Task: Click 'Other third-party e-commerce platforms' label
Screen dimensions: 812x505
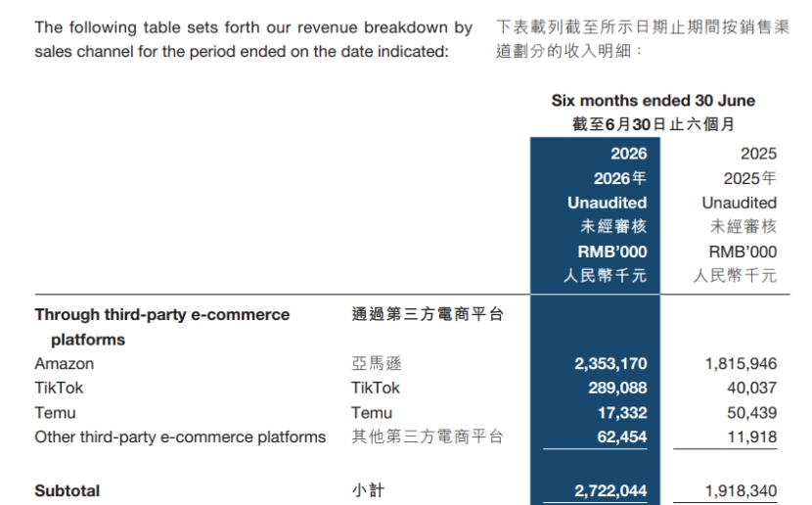Action: [180, 437]
